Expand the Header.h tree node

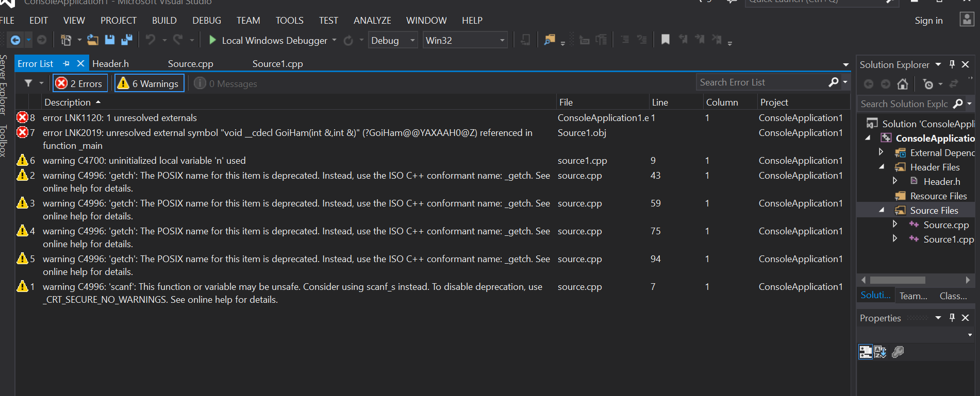(x=895, y=181)
